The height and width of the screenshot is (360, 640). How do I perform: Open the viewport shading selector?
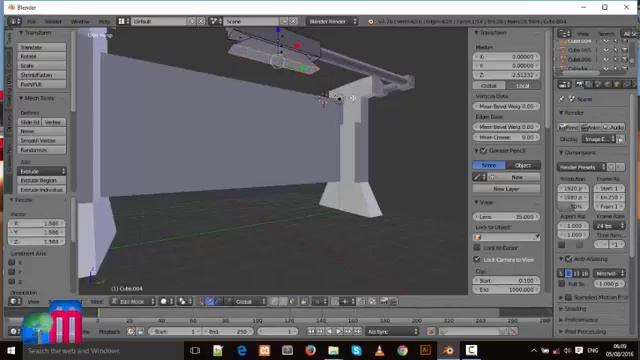pos(166,302)
